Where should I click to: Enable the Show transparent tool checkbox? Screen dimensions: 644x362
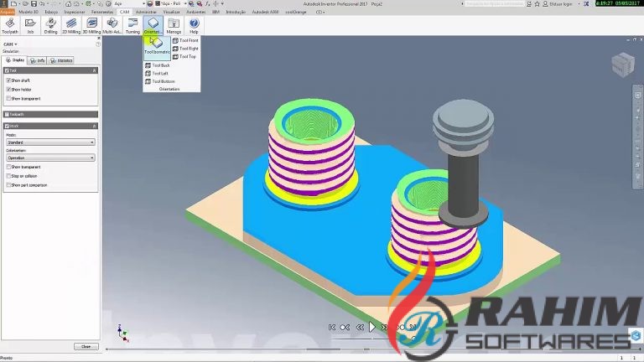click(8, 98)
